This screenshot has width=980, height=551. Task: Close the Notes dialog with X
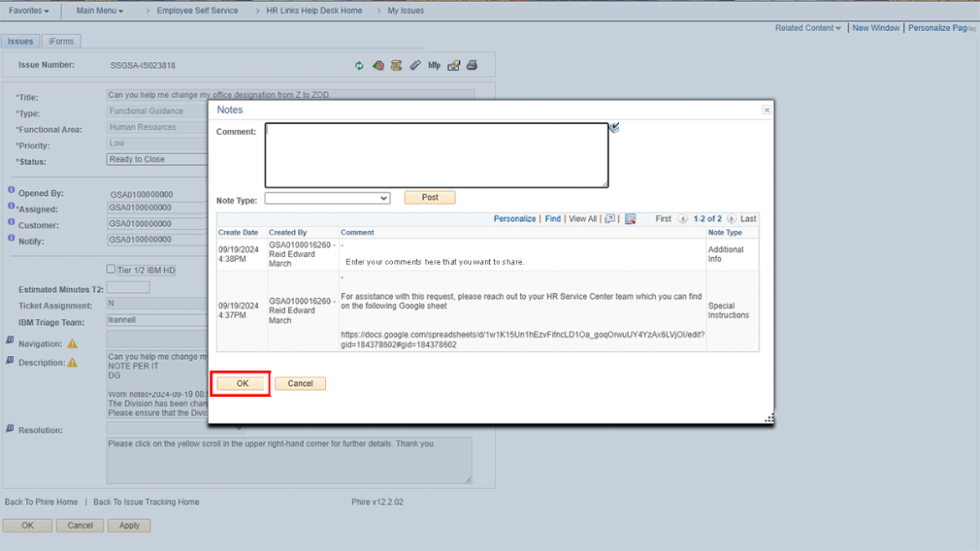pyautogui.click(x=766, y=111)
